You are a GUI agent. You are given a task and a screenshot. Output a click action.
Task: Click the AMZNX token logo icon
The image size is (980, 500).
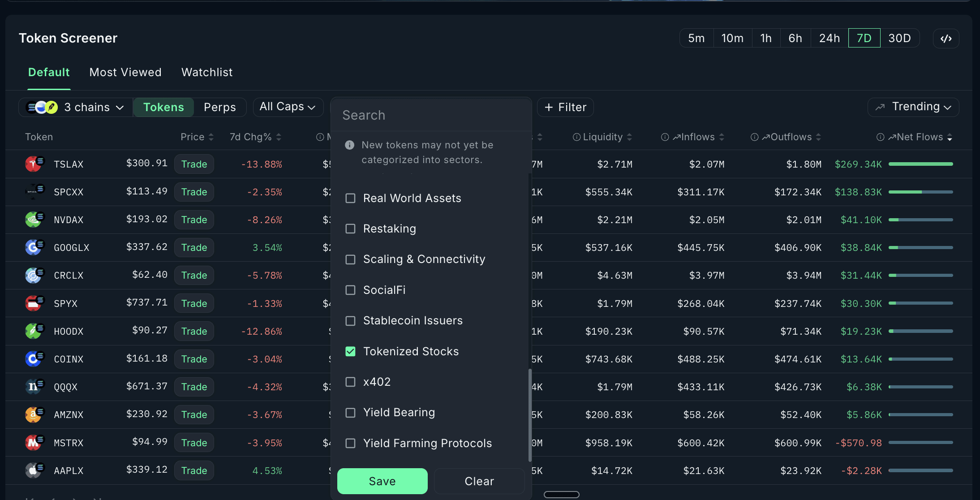pos(34,414)
